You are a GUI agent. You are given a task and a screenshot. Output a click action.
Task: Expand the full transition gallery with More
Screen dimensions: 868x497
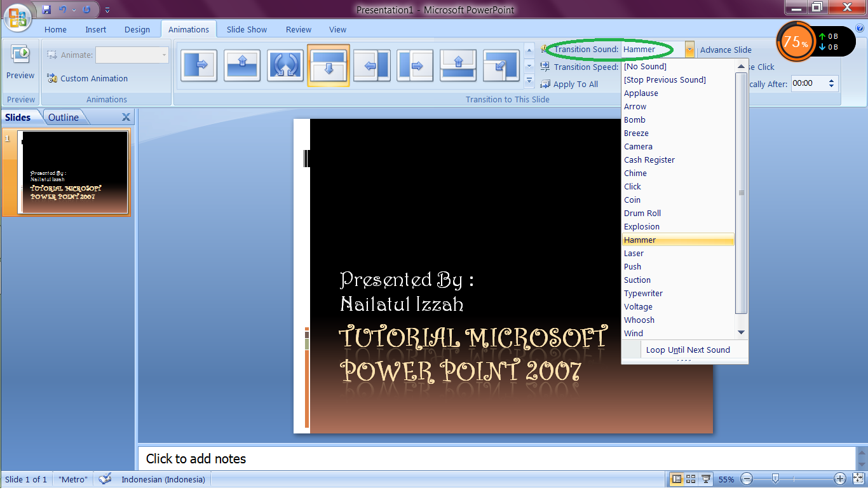tap(529, 81)
